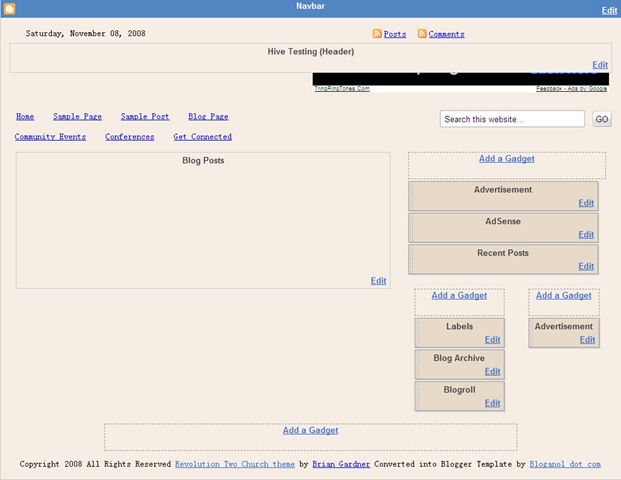
Task: Open the Brian Gardner link
Action: (341, 464)
